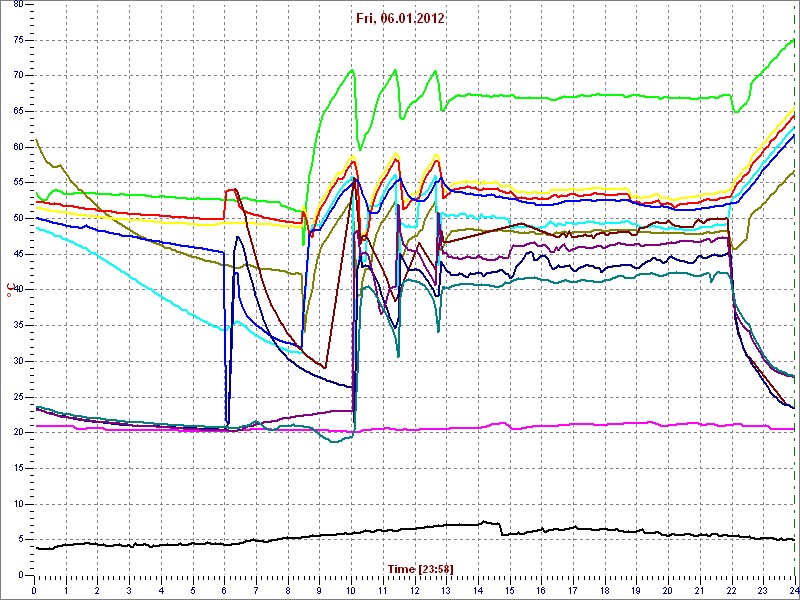The image size is (800, 600).
Task: Click temperature axis value 45
Action: 18,254
